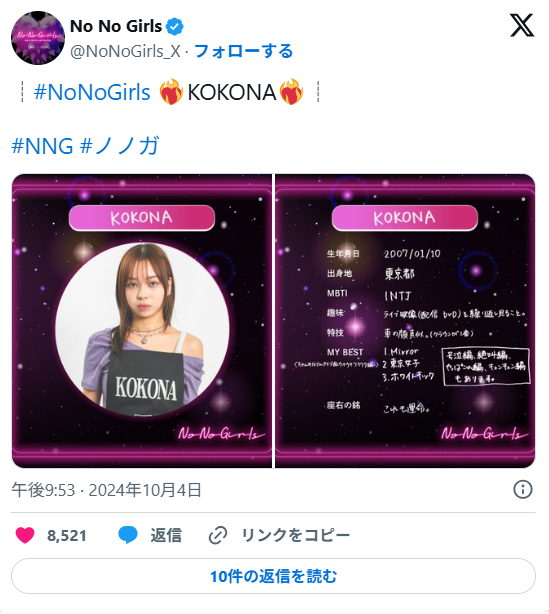Like the post with the heart icon

(25, 535)
